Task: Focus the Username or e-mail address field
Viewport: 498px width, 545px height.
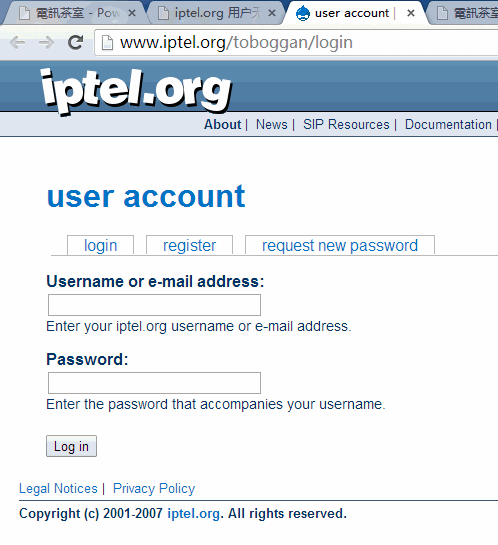Action: pos(154,305)
